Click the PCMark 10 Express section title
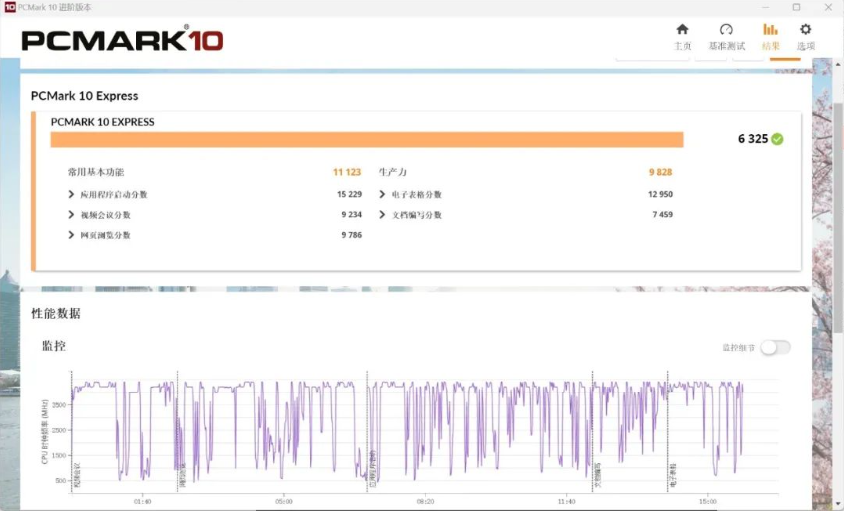The height and width of the screenshot is (512, 844). pos(85,96)
